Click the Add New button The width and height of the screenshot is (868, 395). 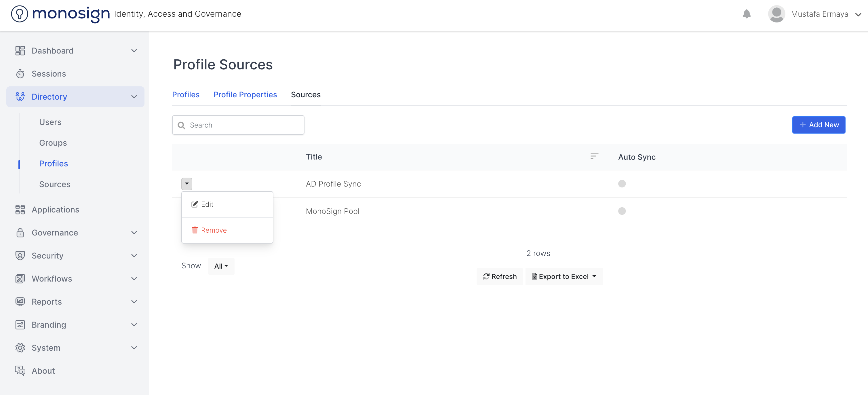[818, 125]
